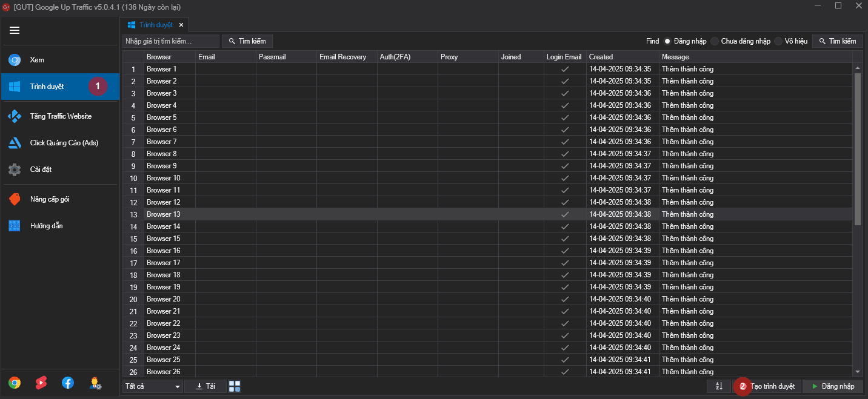
Task: Close the Trình duyệt tab
Action: (181, 25)
